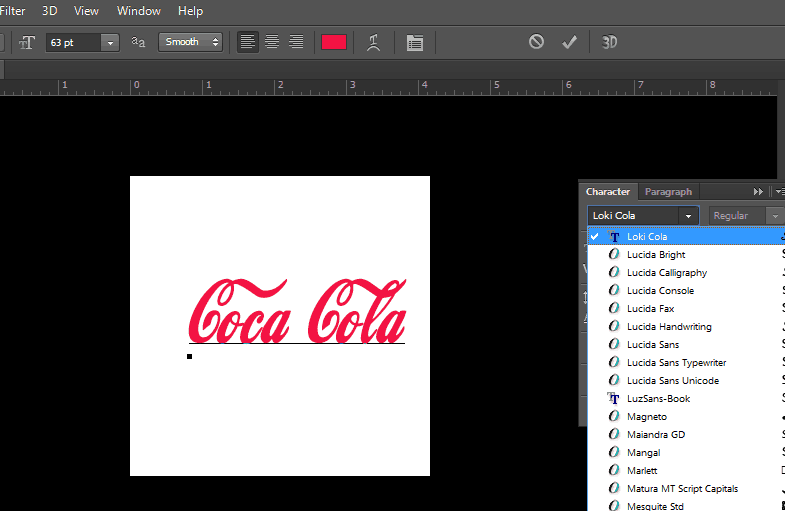
Task: Click the font size T icon
Action: tap(27, 42)
